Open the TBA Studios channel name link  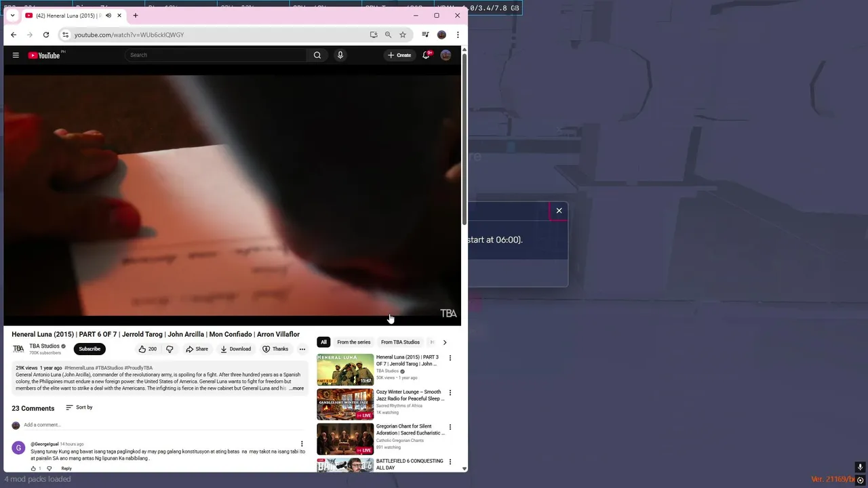[44, 346]
